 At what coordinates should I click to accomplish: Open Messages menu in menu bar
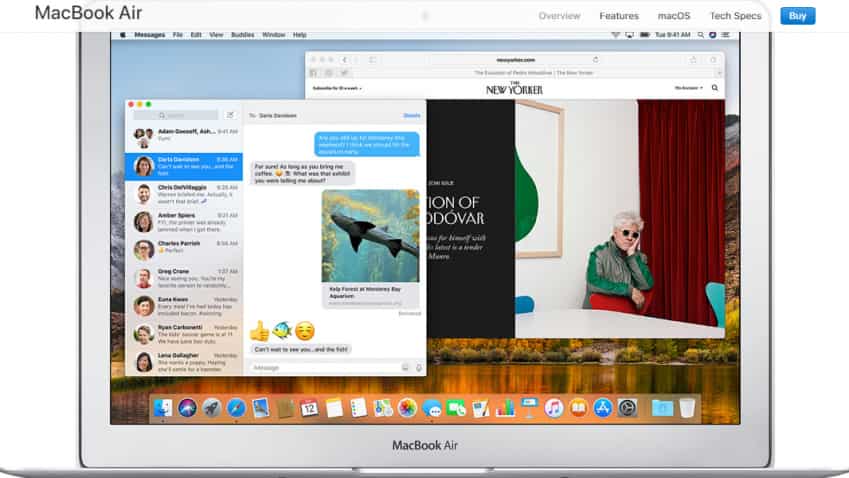149,35
